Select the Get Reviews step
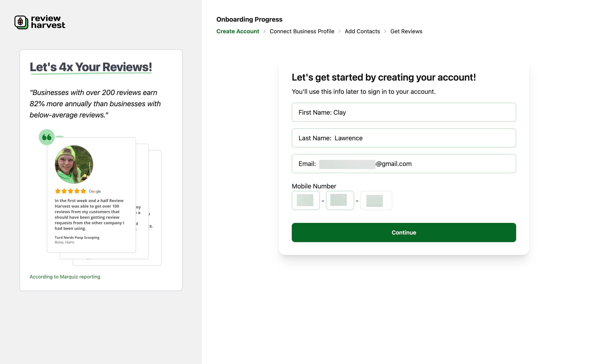Viewport: 606px width, 364px height. coord(406,31)
